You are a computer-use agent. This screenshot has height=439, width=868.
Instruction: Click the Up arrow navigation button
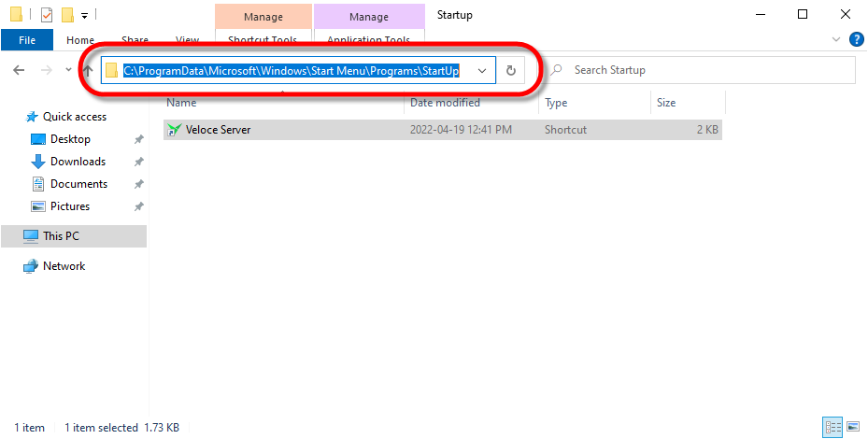pos(88,70)
